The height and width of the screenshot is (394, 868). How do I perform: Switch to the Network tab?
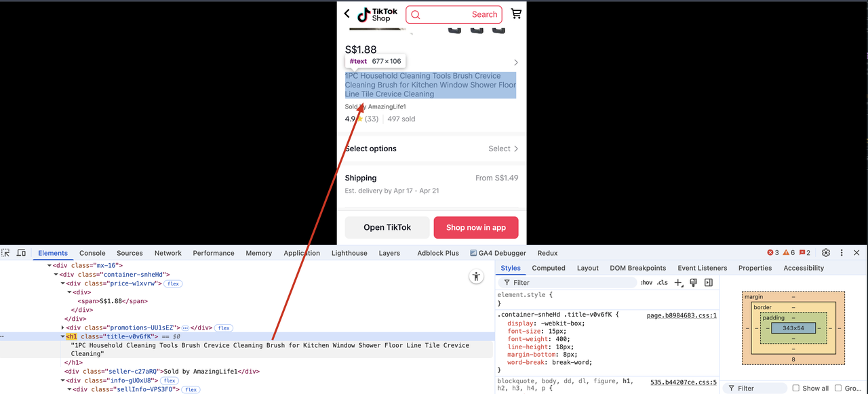pos(168,253)
